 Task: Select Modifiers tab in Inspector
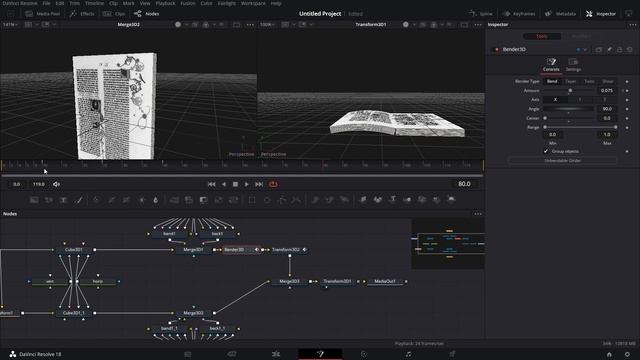coord(581,36)
